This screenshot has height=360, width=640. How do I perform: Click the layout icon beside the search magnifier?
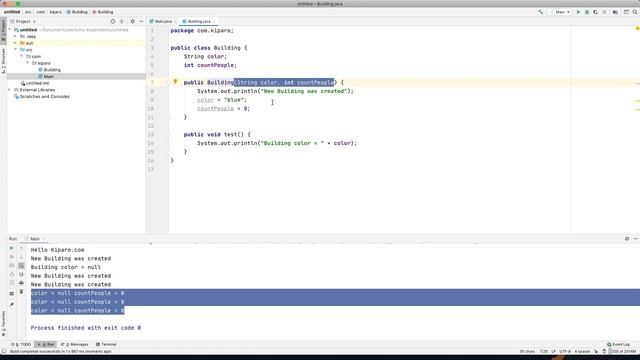coord(626,12)
